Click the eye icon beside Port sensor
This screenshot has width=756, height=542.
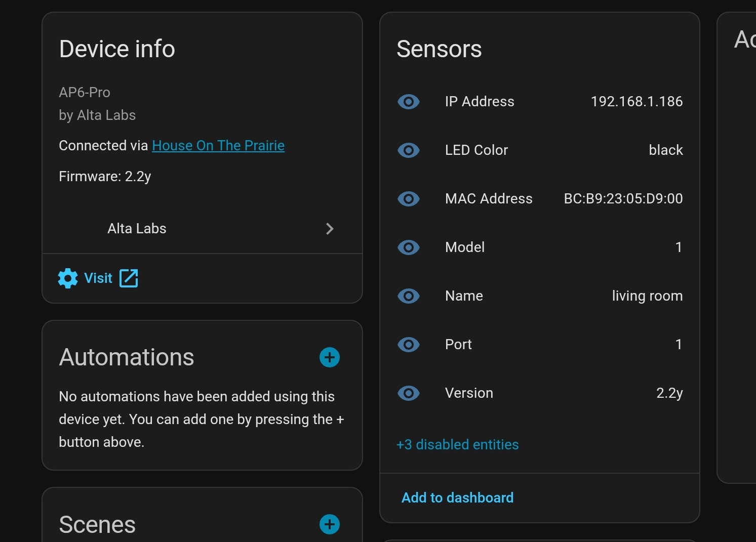[x=408, y=345]
